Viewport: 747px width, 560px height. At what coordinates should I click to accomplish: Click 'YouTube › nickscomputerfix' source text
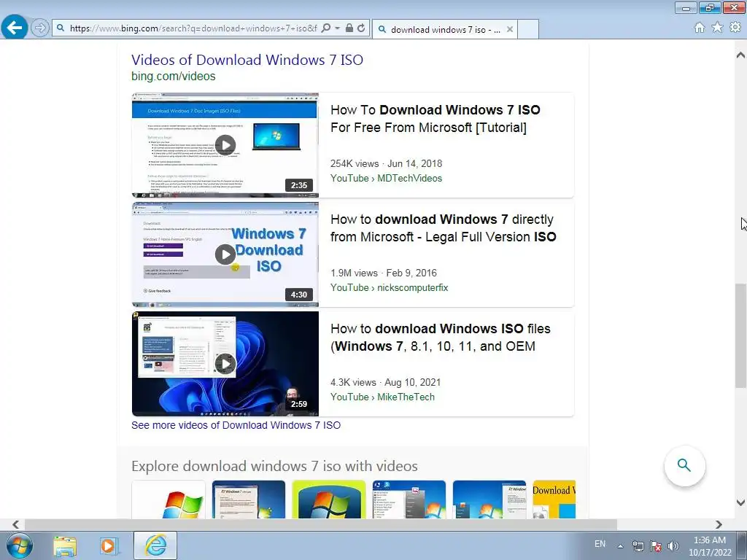(x=390, y=287)
